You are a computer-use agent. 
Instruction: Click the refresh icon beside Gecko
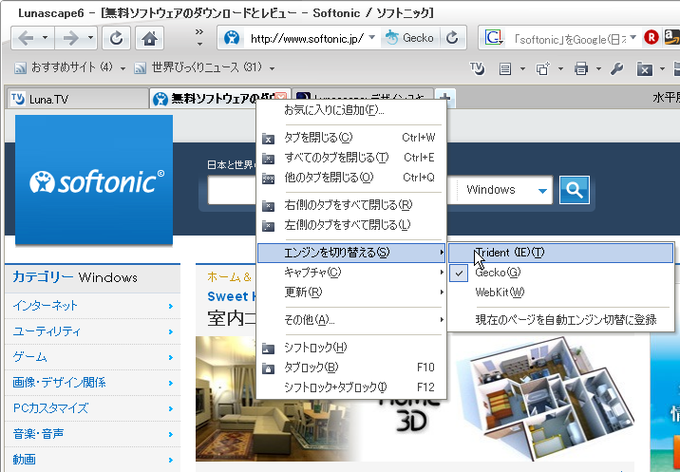click(x=452, y=38)
